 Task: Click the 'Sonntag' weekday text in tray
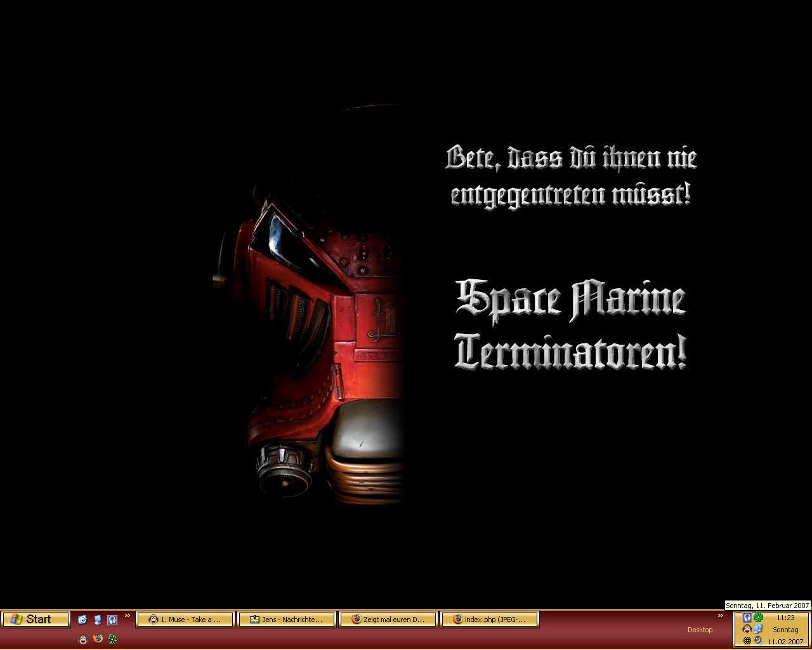tap(785, 630)
